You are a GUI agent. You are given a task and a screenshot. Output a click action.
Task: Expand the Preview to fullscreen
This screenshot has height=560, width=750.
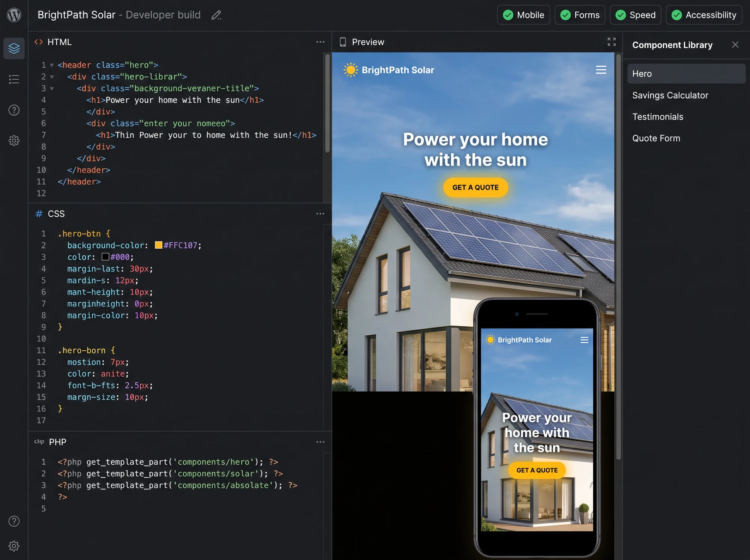pos(612,42)
